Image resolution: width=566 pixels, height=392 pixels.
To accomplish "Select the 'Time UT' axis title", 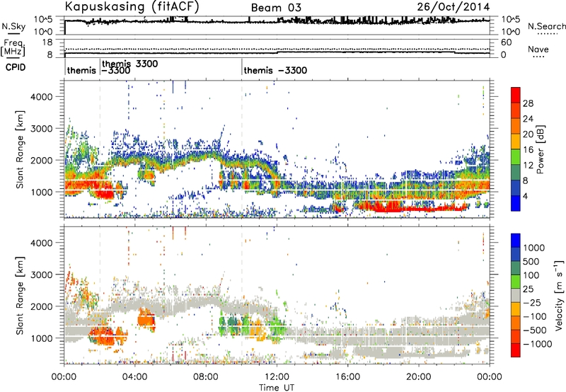I will pyautogui.click(x=277, y=388).
